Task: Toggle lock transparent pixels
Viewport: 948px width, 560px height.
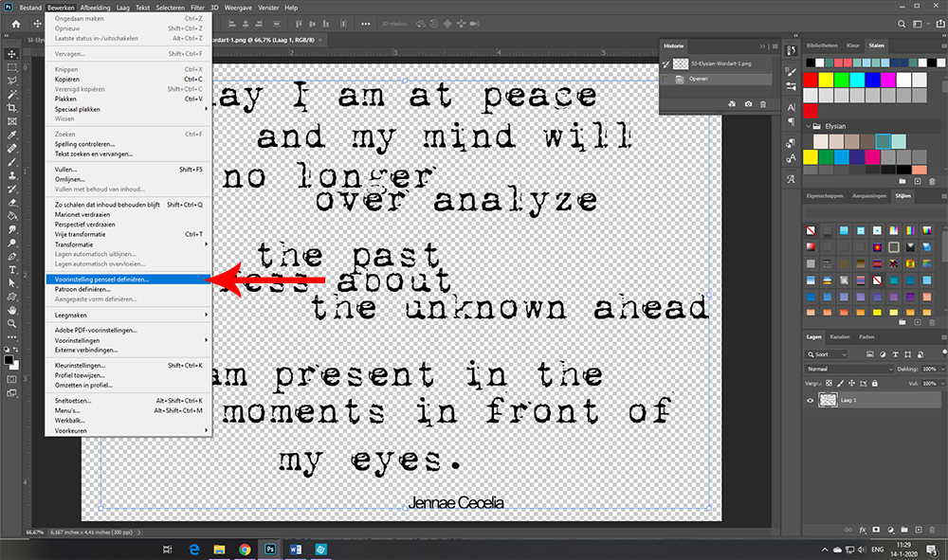Action: (829, 383)
